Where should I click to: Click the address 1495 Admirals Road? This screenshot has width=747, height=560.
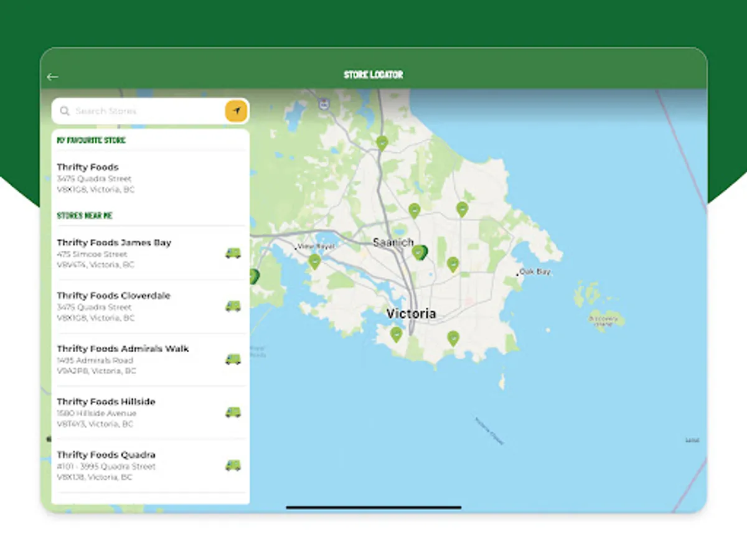point(95,360)
